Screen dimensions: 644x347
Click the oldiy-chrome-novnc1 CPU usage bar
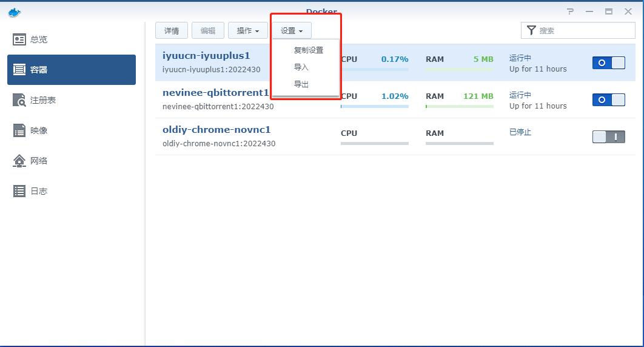coord(375,143)
